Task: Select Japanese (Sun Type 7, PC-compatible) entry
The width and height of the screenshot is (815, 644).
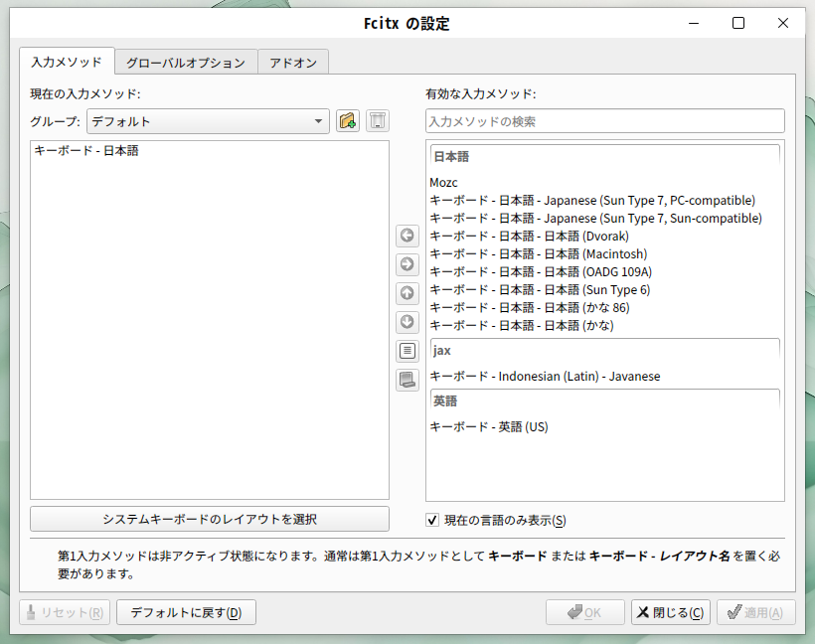Action: (x=605, y=200)
